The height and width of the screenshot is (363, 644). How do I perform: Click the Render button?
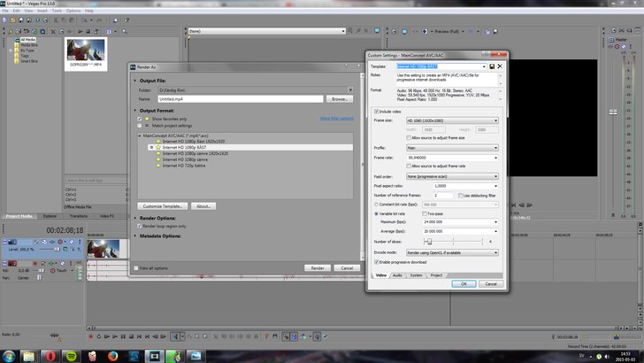[317, 267]
